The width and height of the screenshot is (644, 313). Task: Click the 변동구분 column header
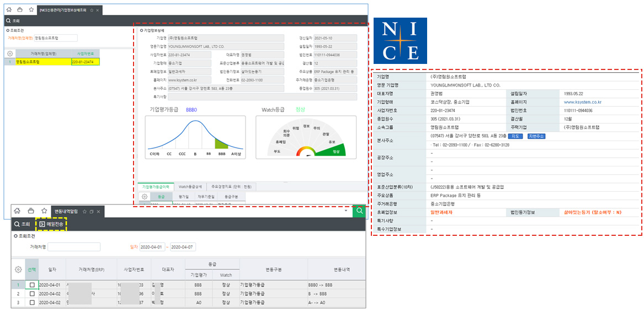(x=273, y=269)
